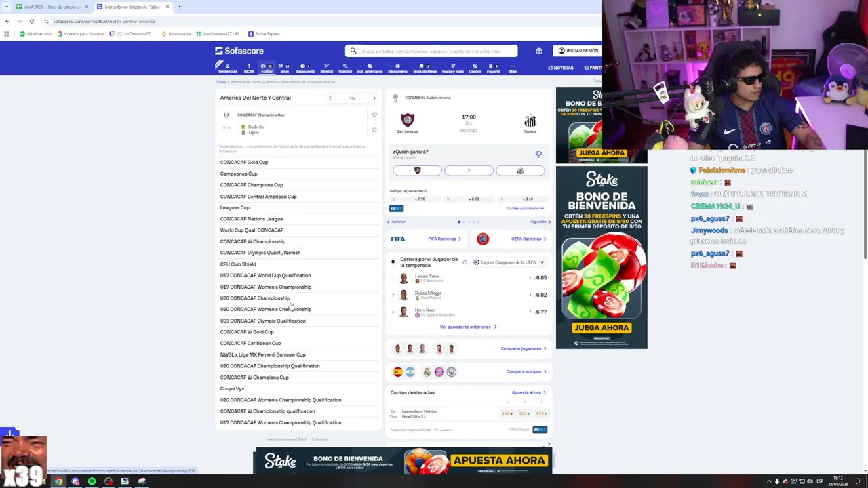868x488 pixels.
Task: Select the Béisbol sport icon
Action: click(326, 68)
